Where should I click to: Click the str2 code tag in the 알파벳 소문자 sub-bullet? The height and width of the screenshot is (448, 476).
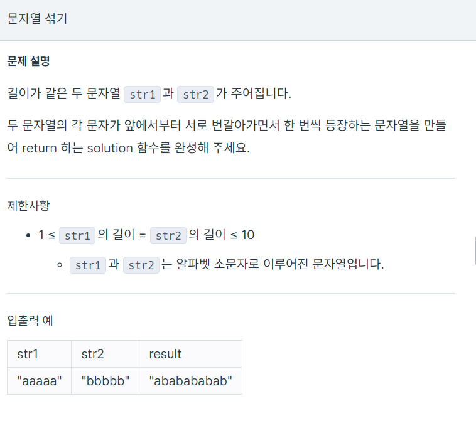coord(141,265)
